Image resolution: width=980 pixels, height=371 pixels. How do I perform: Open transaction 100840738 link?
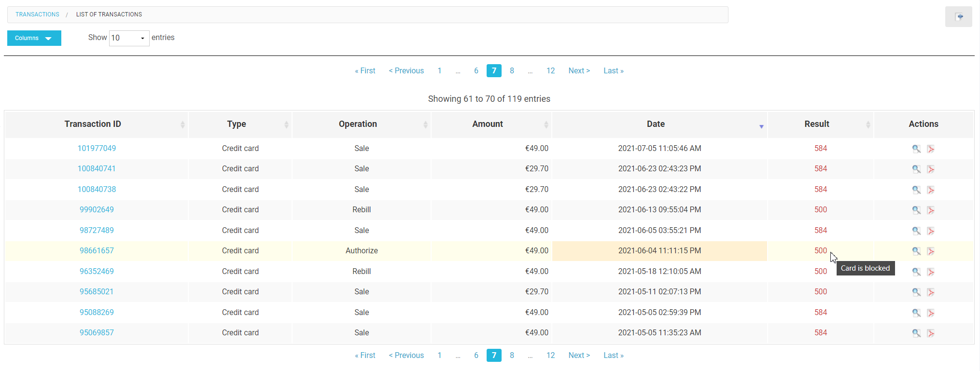[97, 189]
